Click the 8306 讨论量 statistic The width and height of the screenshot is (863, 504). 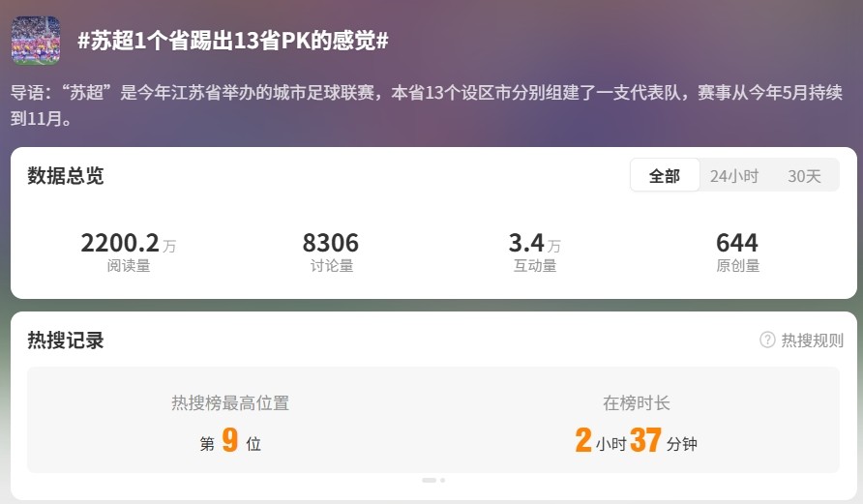331,252
